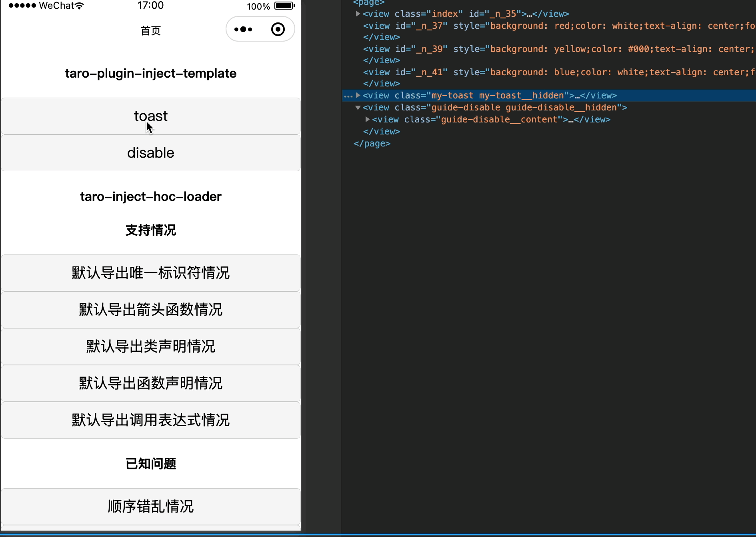Expand the guide-disable__content node arrow
This screenshot has width=756, height=537.
pyautogui.click(x=368, y=119)
